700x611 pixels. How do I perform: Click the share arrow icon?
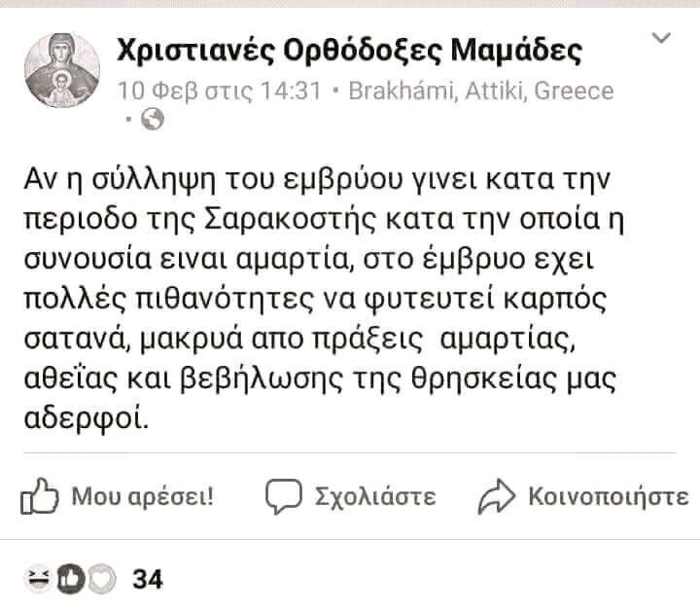tap(497, 496)
